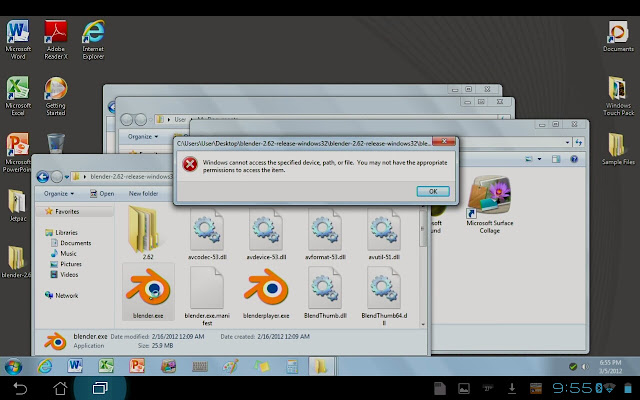This screenshot has height=400, width=640.
Task: Click the Internet Explorer taskbar icon
Action: click(x=45, y=366)
